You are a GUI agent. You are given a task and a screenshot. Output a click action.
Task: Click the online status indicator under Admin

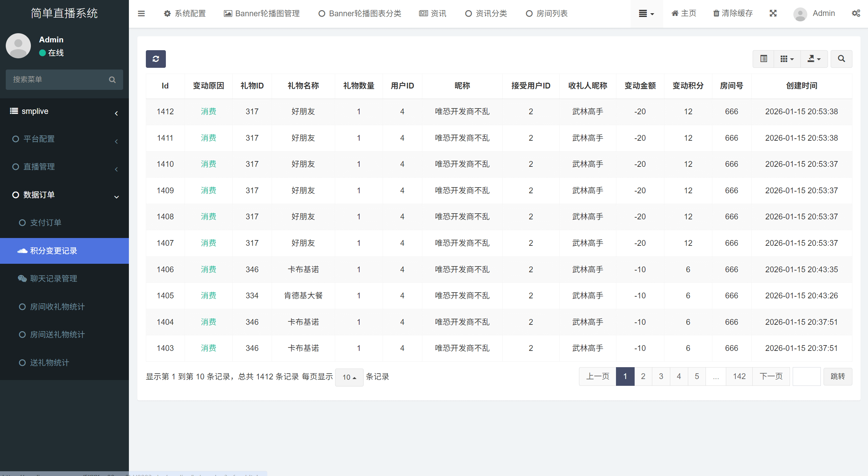click(x=42, y=53)
